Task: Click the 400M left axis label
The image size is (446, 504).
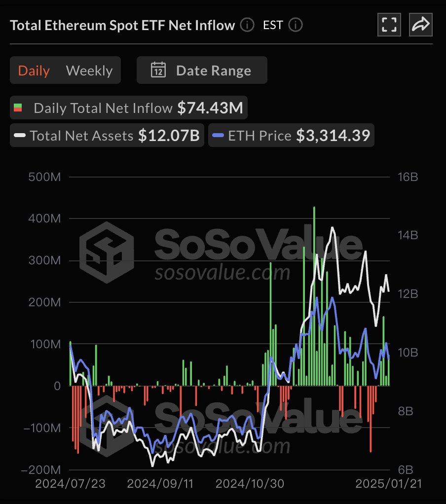Action: click(44, 218)
